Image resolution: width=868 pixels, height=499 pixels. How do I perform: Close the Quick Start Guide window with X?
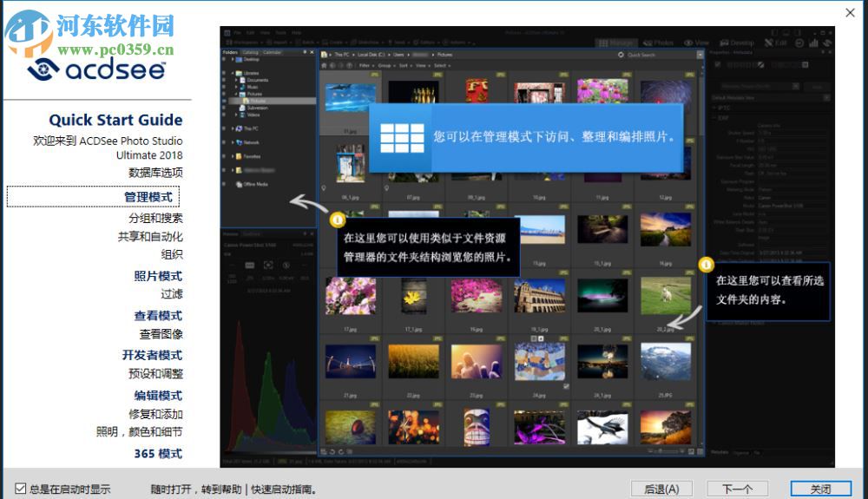851,12
